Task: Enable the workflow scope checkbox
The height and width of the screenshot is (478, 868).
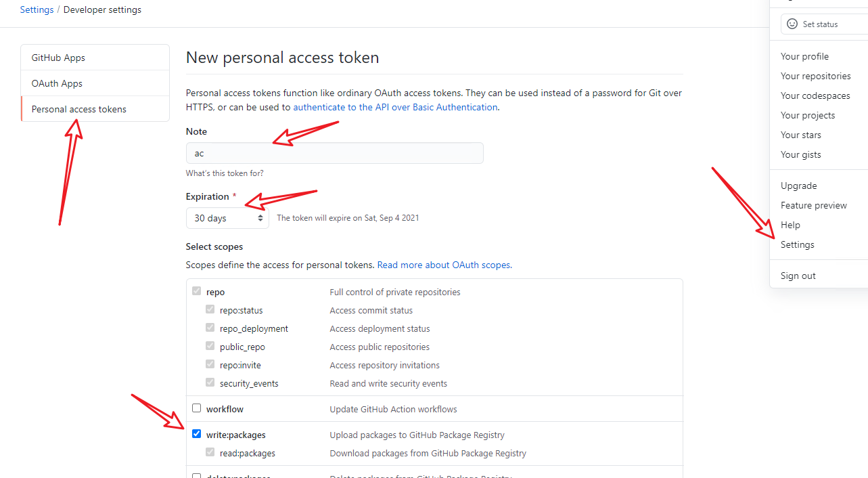Action: pos(196,408)
